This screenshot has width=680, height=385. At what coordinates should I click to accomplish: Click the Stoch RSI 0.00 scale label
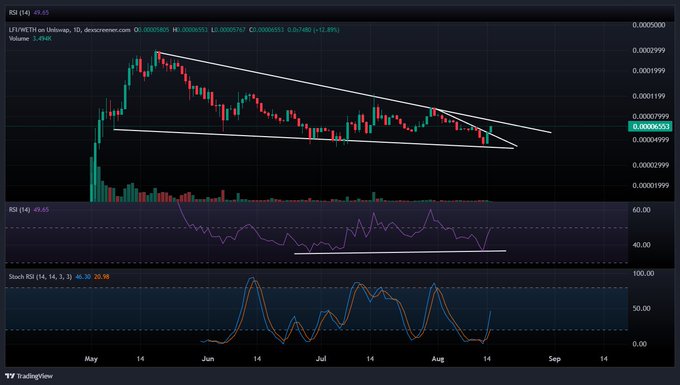pos(641,344)
